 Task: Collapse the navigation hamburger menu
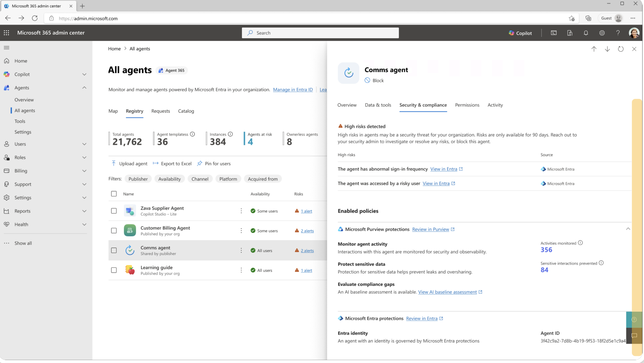[x=7, y=48]
